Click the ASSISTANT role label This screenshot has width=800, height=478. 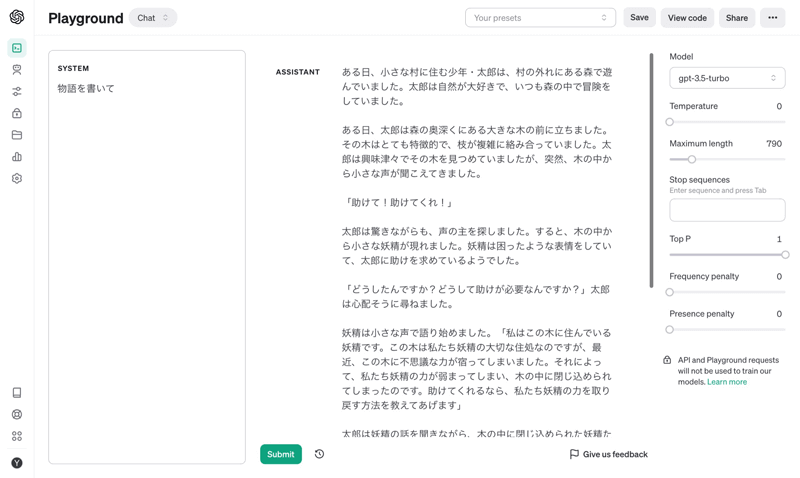tap(297, 72)
